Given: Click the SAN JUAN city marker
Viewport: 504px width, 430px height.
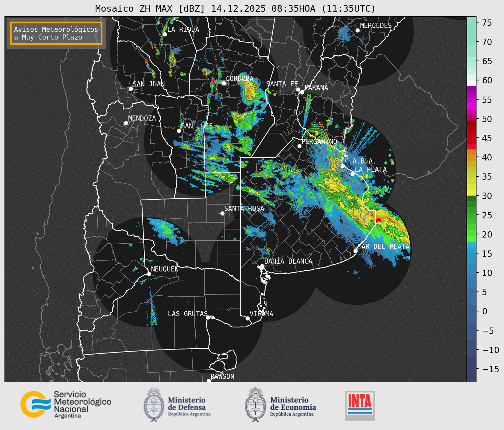Looking at the screenshot, I should point(131,89).
